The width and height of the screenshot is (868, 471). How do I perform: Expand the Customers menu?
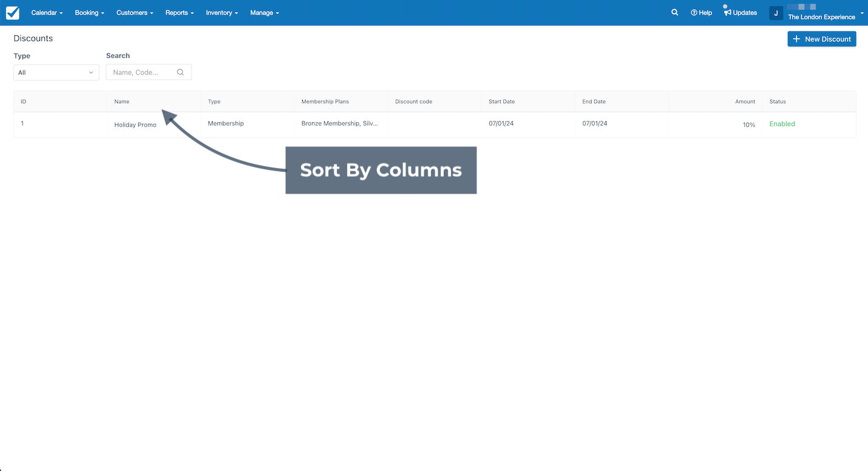pos(135,13)
